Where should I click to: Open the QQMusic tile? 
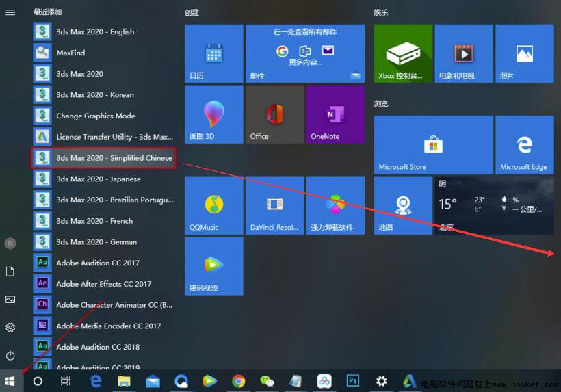(x=214, y=205)
